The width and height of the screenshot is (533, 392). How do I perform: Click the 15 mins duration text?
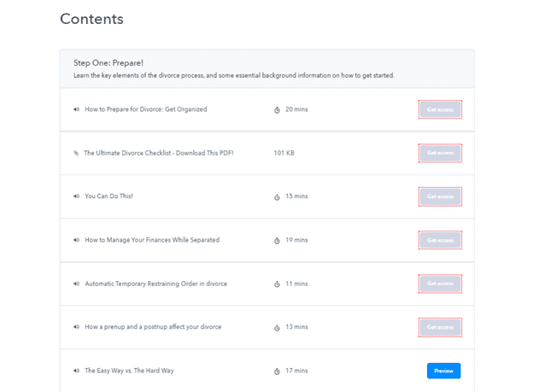click(296, 196)
